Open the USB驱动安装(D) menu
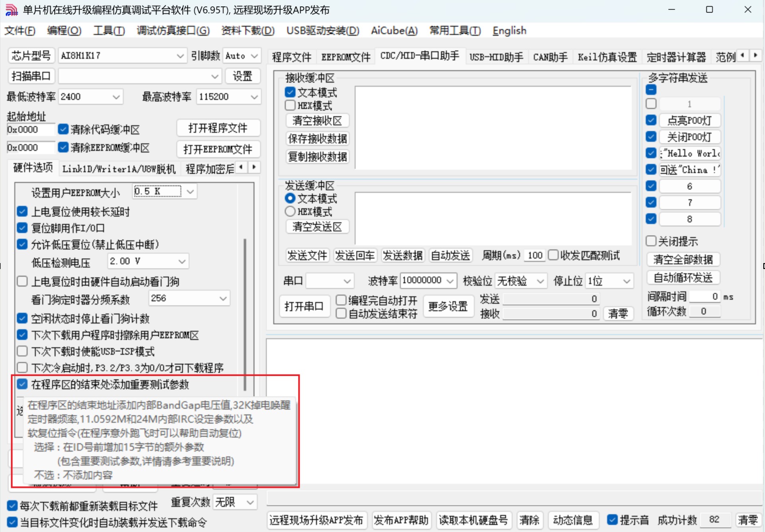Screen dimensions: 765x532 coord(323,31)
